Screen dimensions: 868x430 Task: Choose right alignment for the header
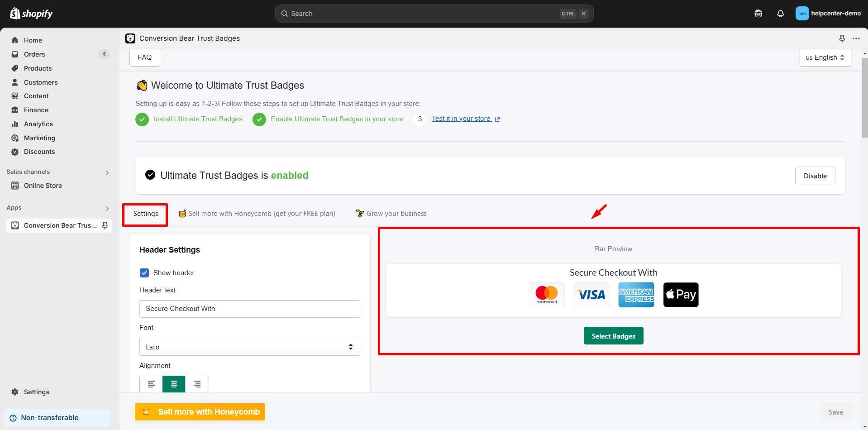196,383
